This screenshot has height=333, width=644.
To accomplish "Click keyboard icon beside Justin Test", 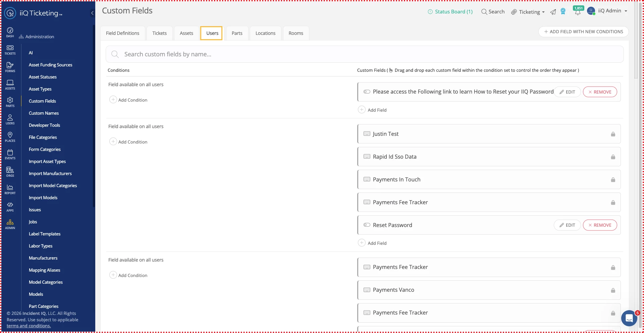I will click(367, 133).
